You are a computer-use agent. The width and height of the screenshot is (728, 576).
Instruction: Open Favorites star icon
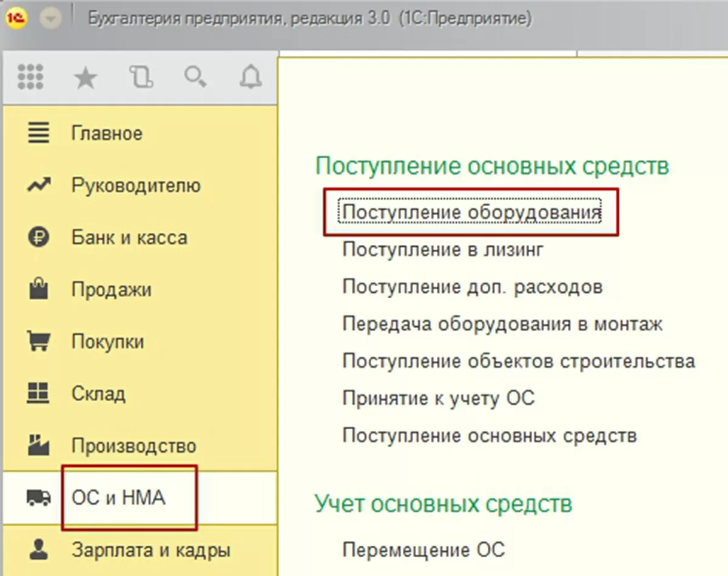pos(86,78)
